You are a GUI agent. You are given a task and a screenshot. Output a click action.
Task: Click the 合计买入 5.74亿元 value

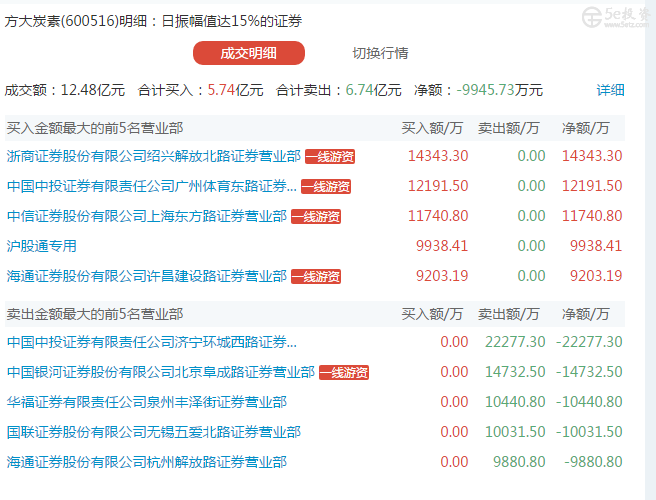[236, 90]
